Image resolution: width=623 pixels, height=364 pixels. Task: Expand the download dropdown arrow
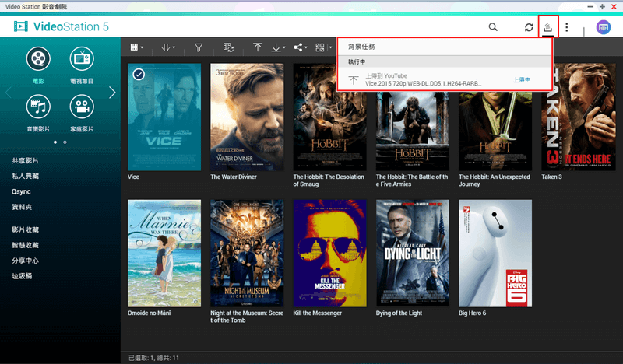point(284,47)
